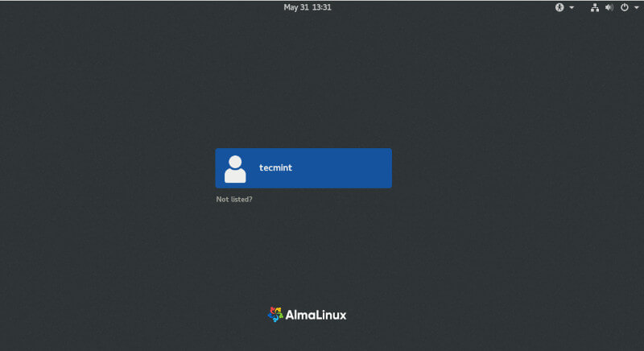This screenshot has width=644, height=351.
Task: Open the May 31 13:31 clock
Action: 308,7
